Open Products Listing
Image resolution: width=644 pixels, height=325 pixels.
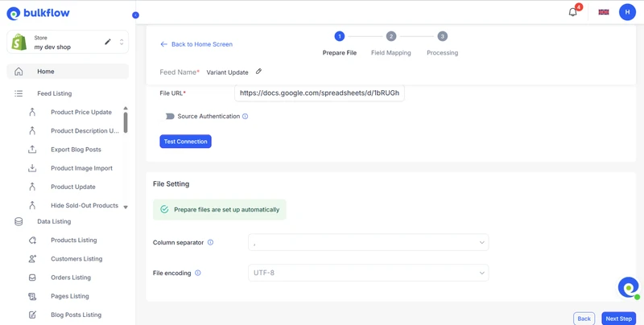click(x=74, y=240)
